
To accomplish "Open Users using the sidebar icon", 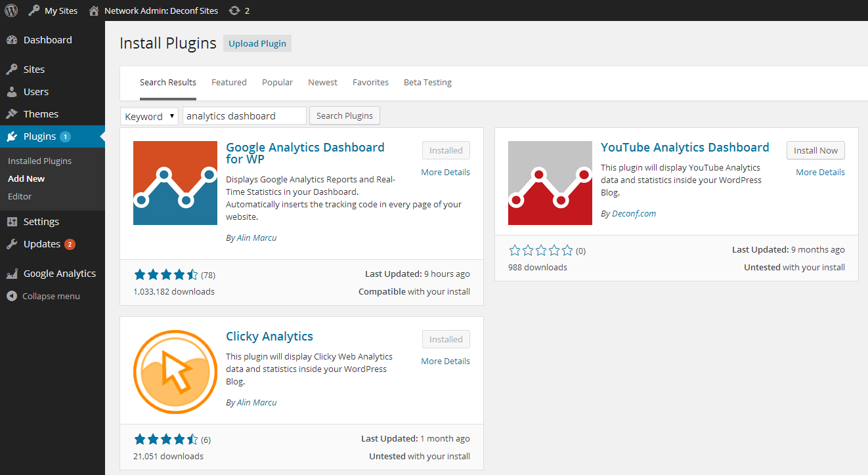I will pos(14,91).
